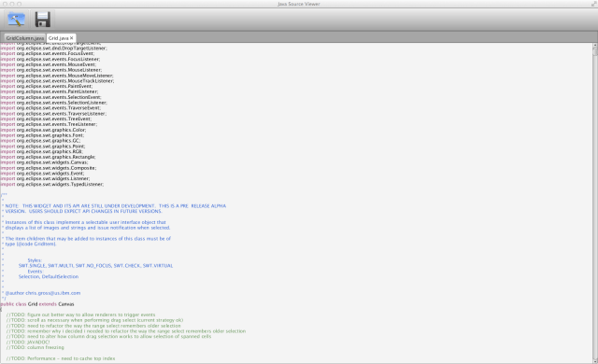598x364 pixels.
Task: Toggle fullscreen using the title bar arrows icon
Action: point(593,4)
